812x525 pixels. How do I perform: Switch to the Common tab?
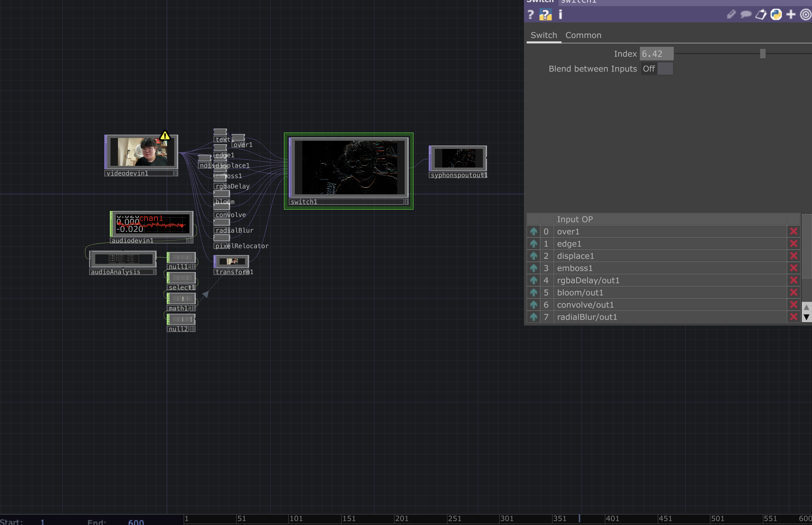pos(583,36)
